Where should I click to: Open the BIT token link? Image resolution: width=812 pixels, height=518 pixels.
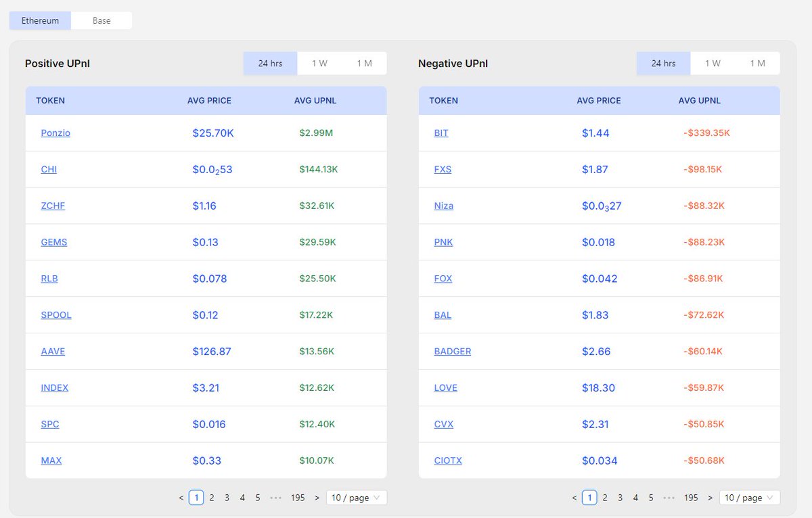click(441, 133)
